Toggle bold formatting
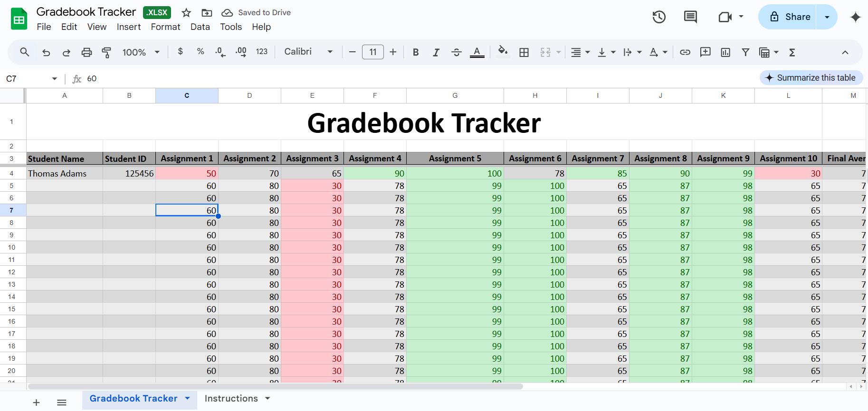Image resolution: width=868 pixels, height=411 pixels. tap(416, 52)
